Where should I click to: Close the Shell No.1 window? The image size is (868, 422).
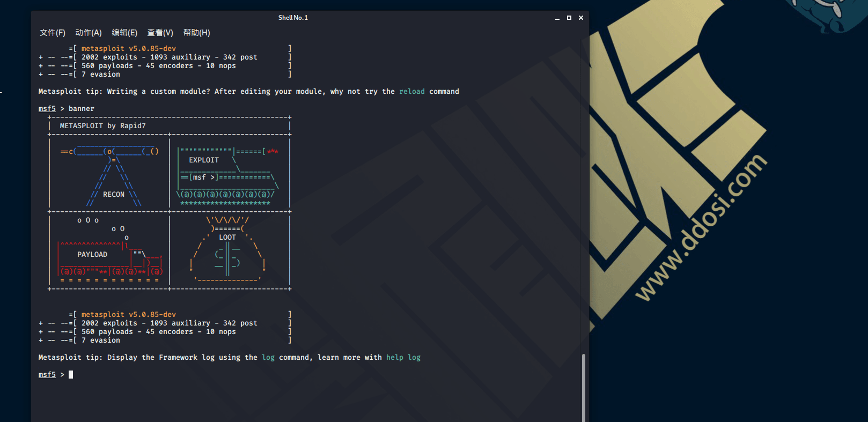pyautogui.click(x=581, y=18)
